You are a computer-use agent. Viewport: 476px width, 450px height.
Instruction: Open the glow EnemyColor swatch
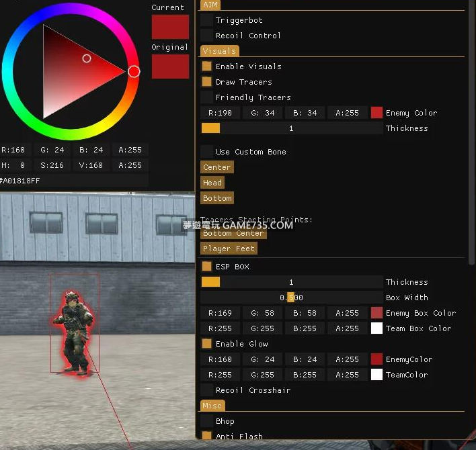point(376,359)
